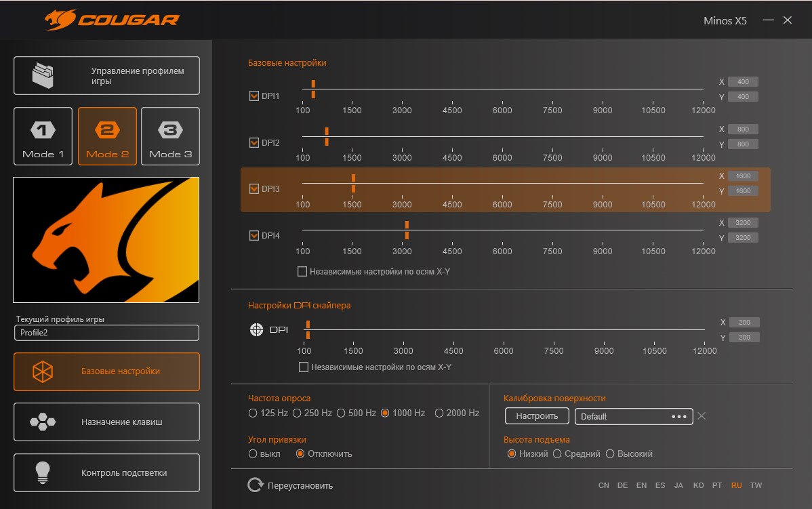Open the three-dots surface profile menu
This screenshot has height=509, width=812.
pos(679,416)
